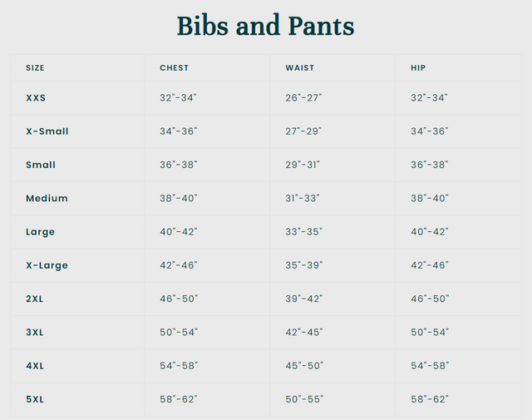Select the 5XL waist value 50"-55"
This screenshot has width=532, height=420.
click(304, 399)
